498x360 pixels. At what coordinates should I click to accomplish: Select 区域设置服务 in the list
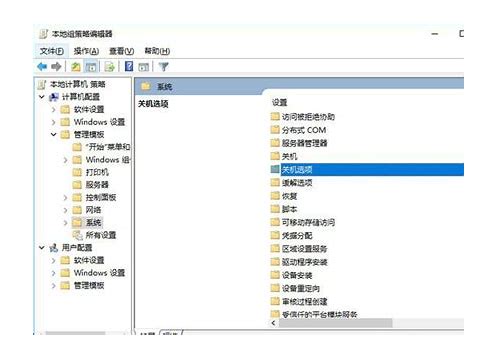point(304,249)
